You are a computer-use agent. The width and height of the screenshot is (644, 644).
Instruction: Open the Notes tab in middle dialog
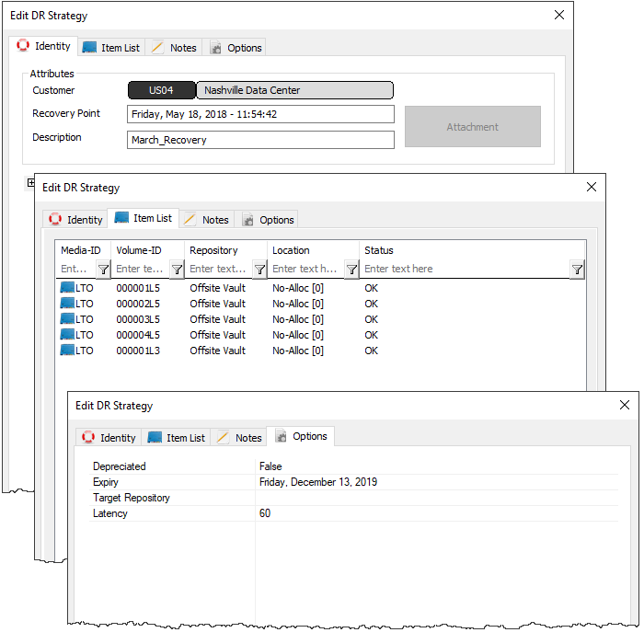click(207, 220)
